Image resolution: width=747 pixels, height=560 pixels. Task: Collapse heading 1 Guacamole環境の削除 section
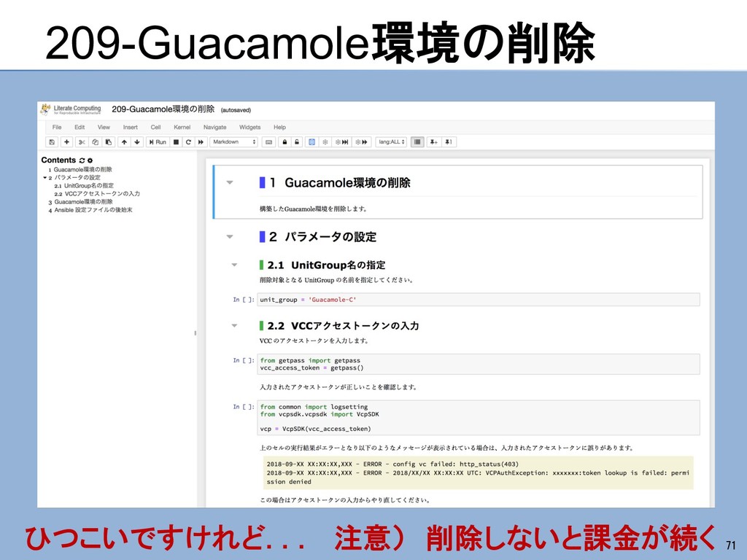(x=230, y=182)
